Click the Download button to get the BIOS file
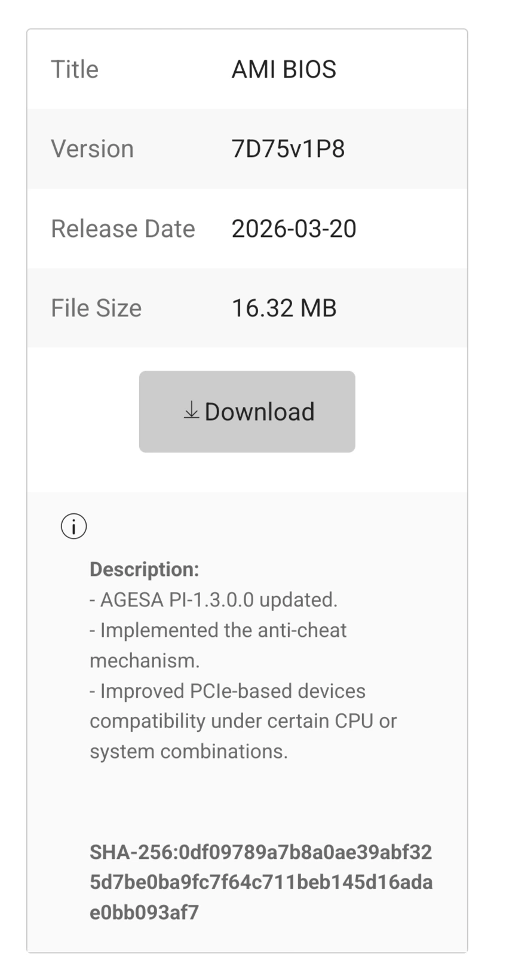The image size is (506, 980). [247, 411]
